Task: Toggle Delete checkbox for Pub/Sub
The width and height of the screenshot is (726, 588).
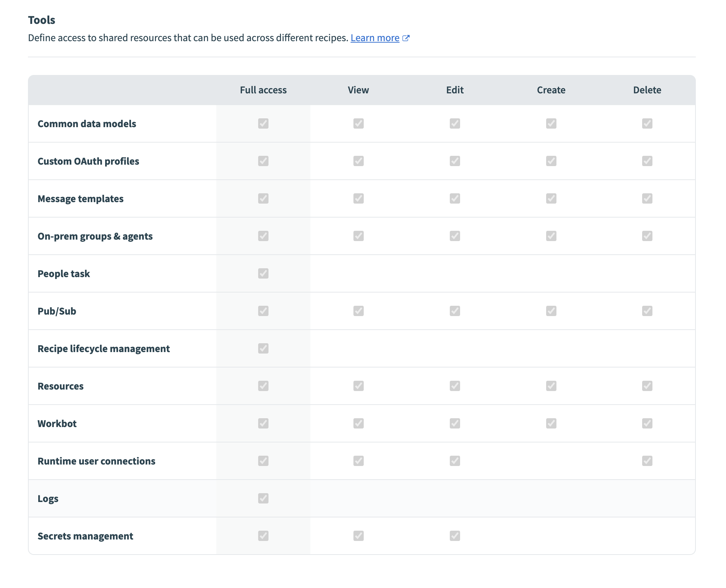Action: pos(647,311)
